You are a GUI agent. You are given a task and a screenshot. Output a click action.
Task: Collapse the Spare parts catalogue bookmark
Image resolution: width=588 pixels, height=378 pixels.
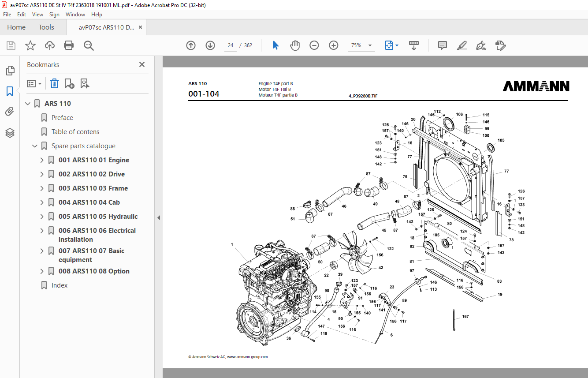pyautogui.click(x=35, y=146)
